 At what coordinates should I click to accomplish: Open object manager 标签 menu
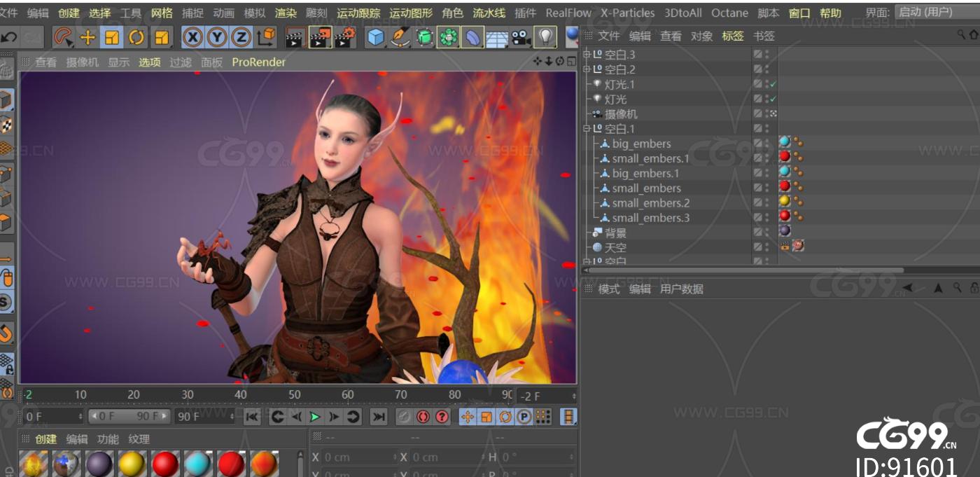(733, 36)
